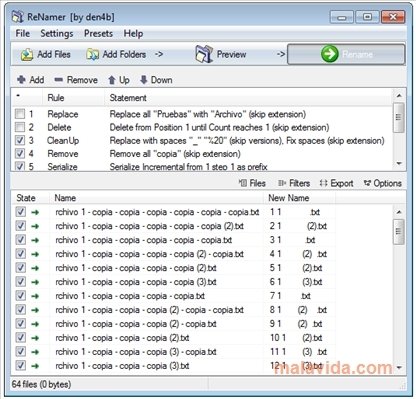Image resolution: width=416 pixels, height=399 pixels.
Task: Uncheck file with new name '1 1 .txt'
Action: [x=21, y=212]
